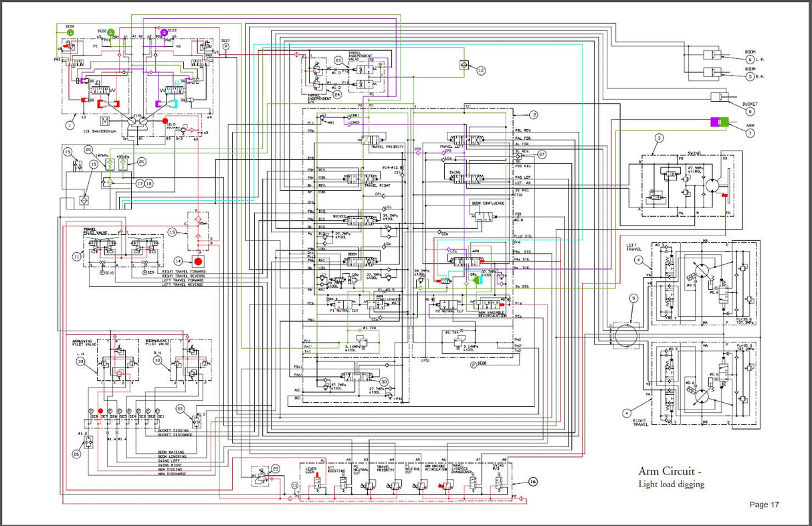This screenshot has width=812, height=526.
Task: Click the Page 17 label
Action: click(x=764, y=505)
